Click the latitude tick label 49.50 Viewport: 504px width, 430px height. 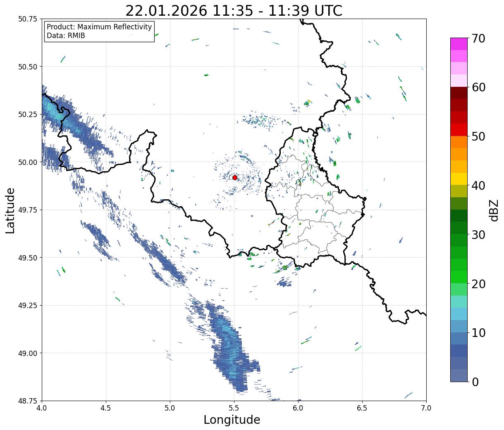point(28,258)
